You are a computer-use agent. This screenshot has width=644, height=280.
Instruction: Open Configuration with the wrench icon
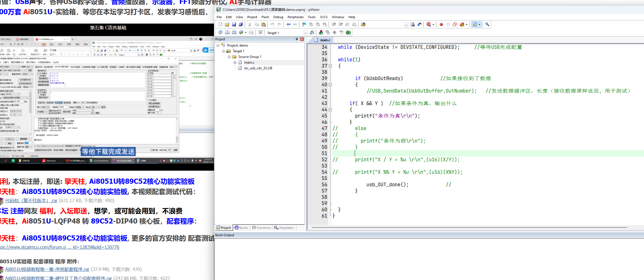click(x=487, y=24)
